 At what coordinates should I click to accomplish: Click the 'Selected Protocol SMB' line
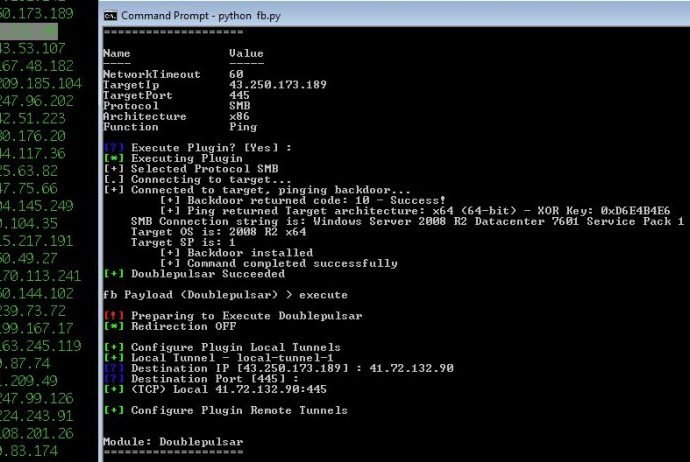coord(191,169)
